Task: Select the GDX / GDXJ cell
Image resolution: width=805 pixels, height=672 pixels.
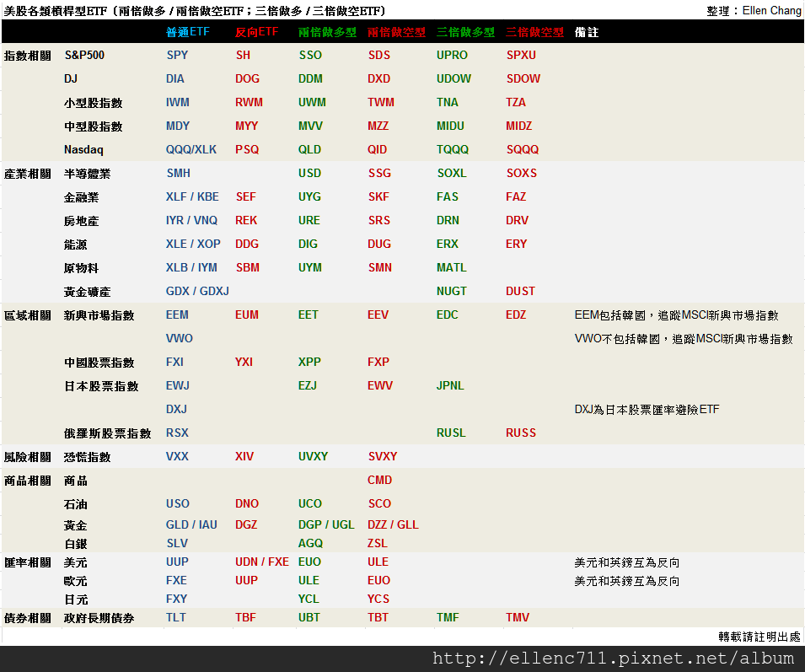Action: [197, 291]
